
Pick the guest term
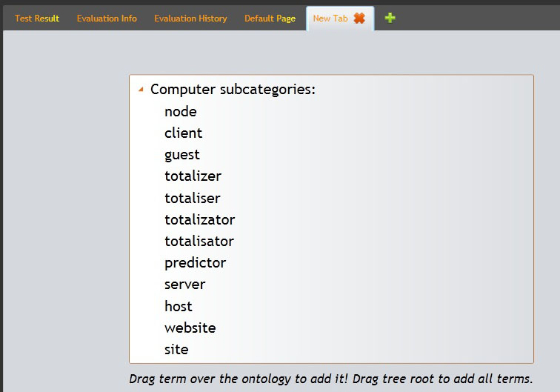coord(182,155)
